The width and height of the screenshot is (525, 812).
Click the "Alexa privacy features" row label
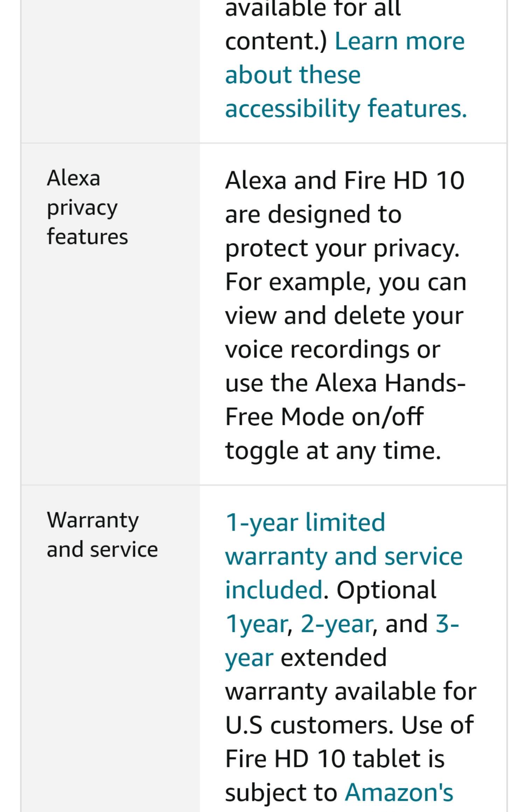[x=87, y=207]
